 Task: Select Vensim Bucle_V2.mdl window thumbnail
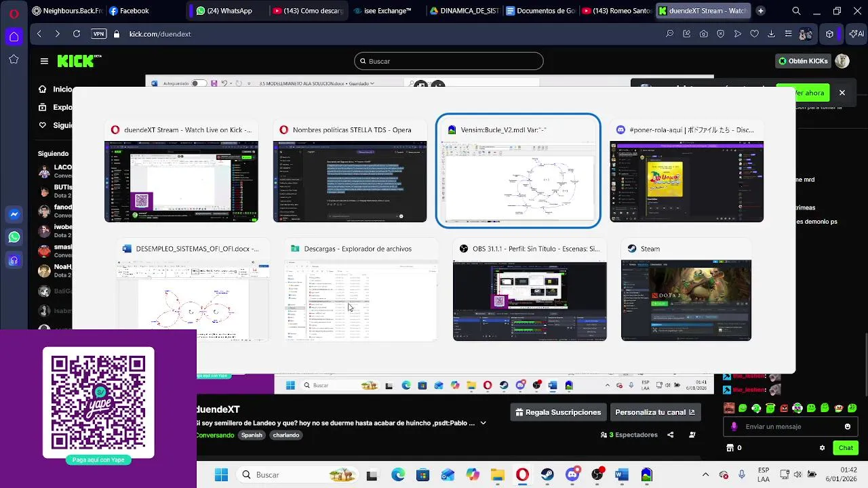click(x=518, y=171)
